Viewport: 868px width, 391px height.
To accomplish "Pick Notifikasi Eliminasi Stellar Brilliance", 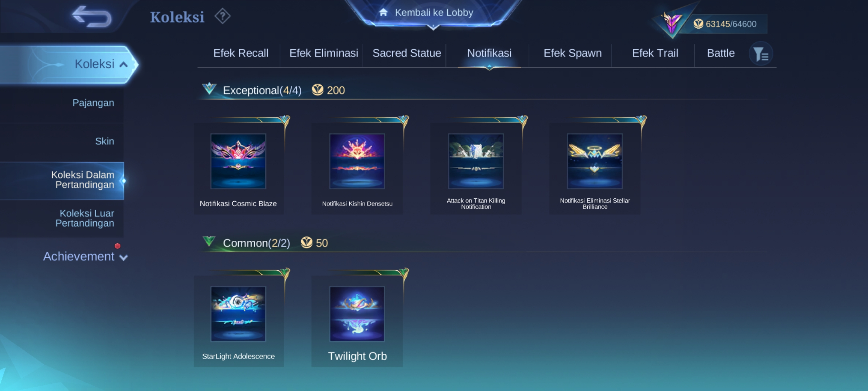I will coord(595,168).
